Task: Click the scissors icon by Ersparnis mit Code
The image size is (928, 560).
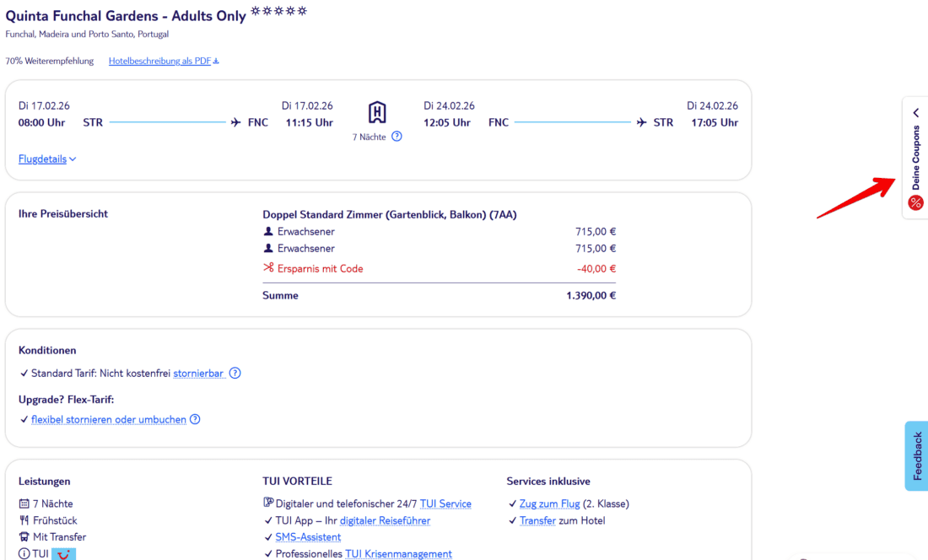Action: [x=268, y=268]
